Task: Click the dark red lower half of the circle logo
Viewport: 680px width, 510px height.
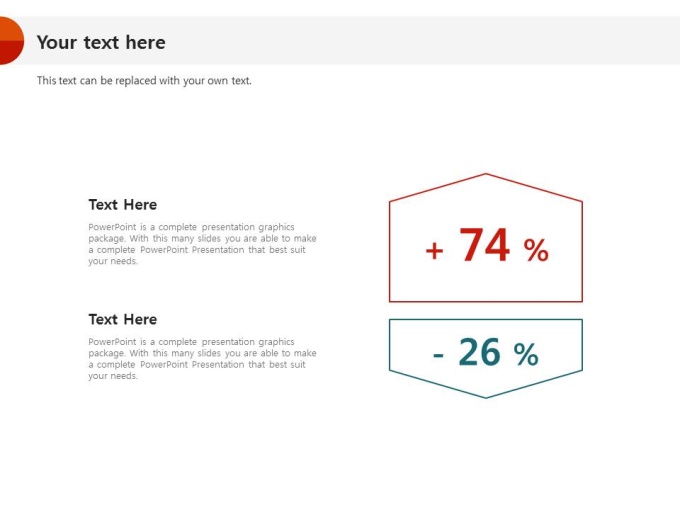Action: [8, 54]
